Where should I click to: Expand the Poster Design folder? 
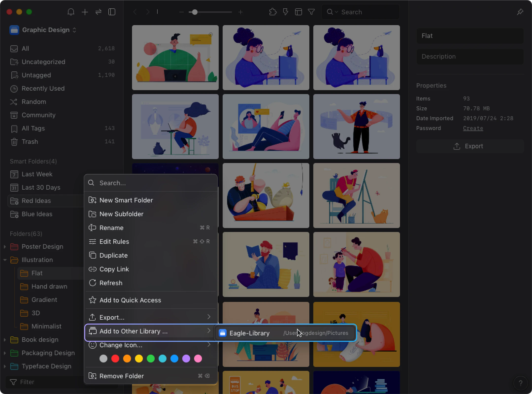(x=5, y=246)
